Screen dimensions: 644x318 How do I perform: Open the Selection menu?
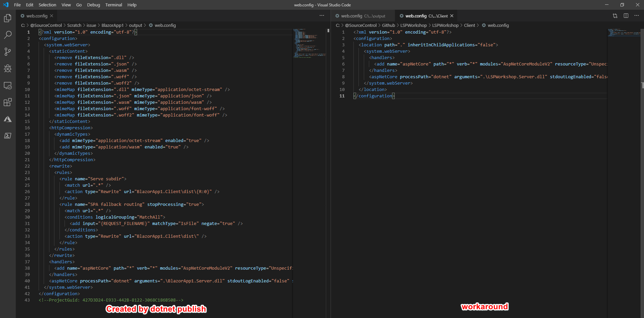coord(47,5)
